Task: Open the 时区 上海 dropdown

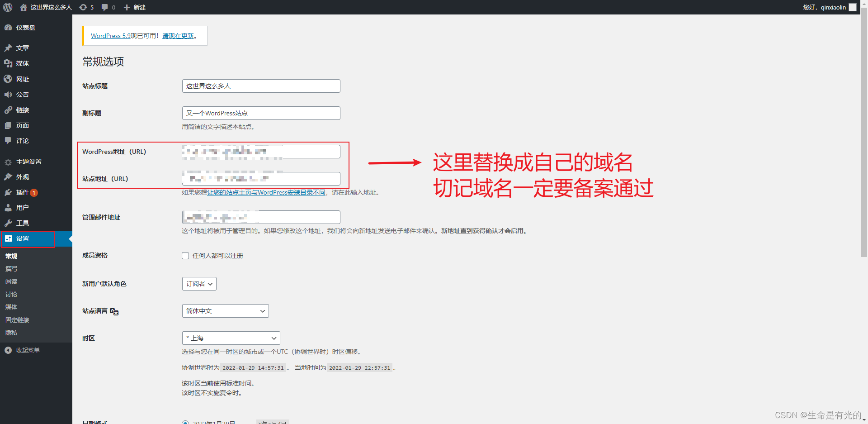Action: [x=231, y=338]
